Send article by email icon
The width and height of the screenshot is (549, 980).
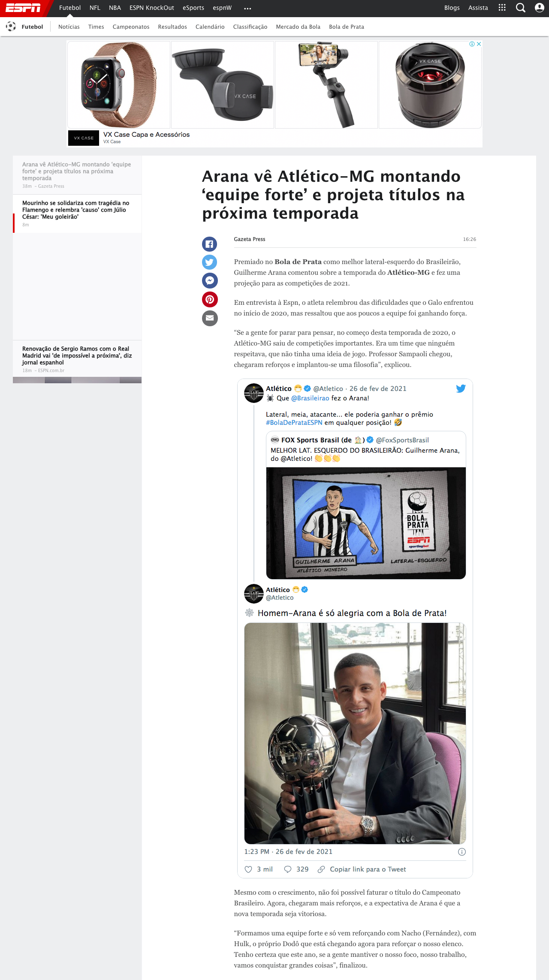coord(210,318)
